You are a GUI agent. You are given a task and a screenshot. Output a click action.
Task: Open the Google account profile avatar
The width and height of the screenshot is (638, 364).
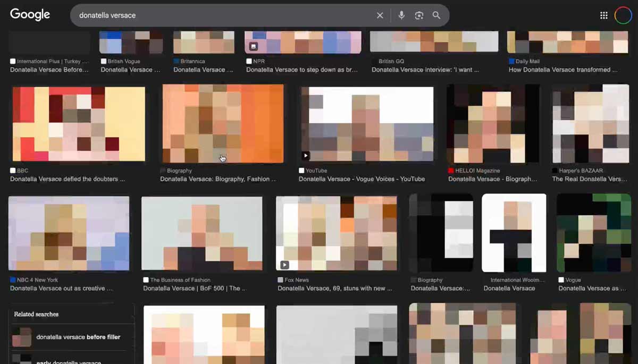[x=623, y=15]
